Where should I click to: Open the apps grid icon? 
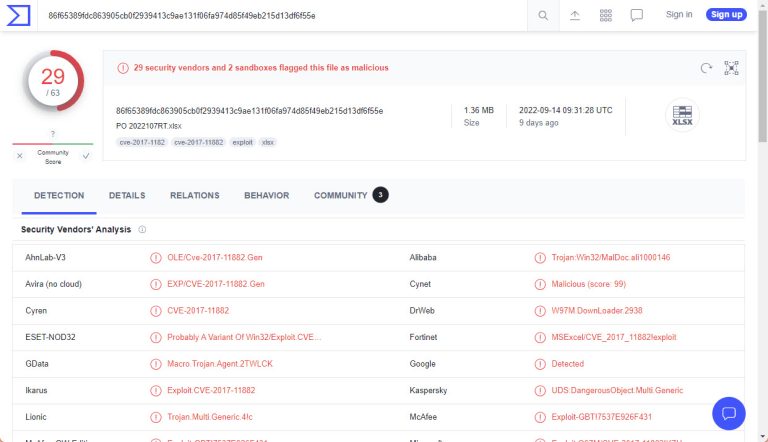click(606, 16)
